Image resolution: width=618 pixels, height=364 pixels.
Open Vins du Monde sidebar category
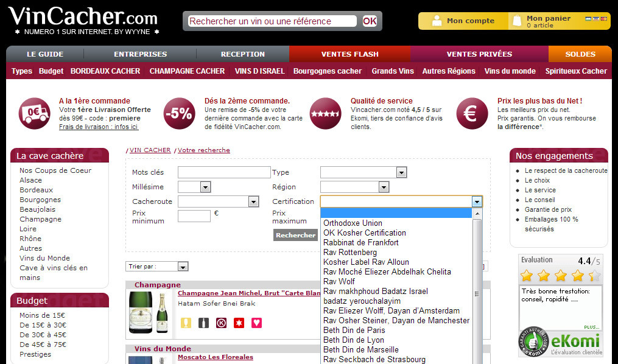pos(44,258)
